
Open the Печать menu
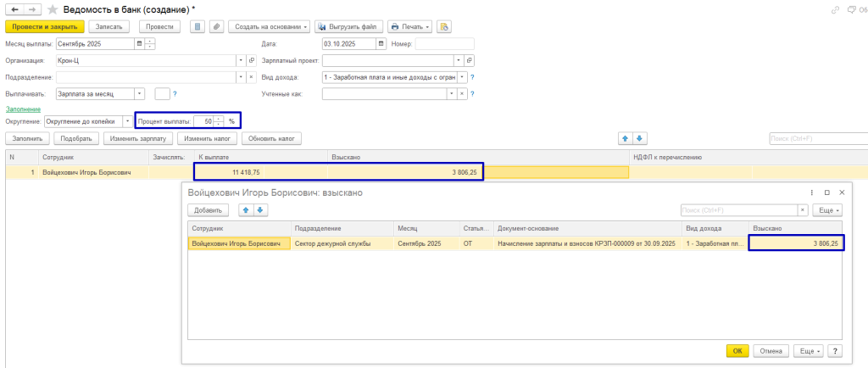coord(409,26)
